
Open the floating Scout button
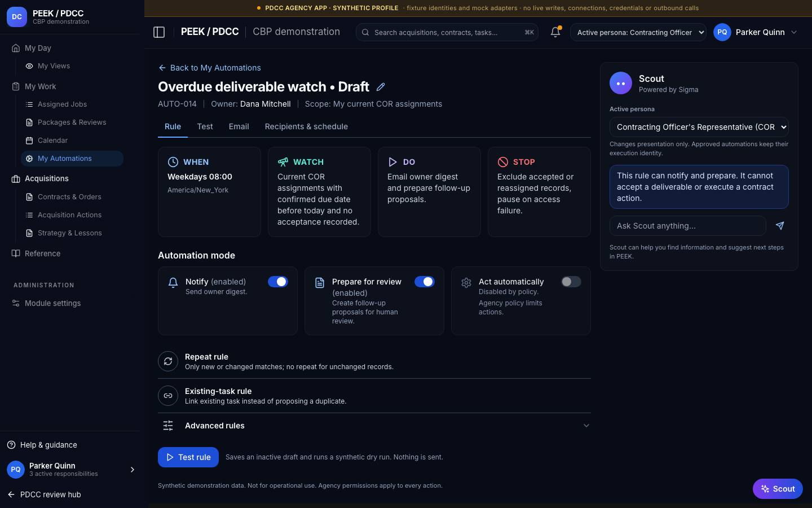pyautogui.click(x=778, y=489)
